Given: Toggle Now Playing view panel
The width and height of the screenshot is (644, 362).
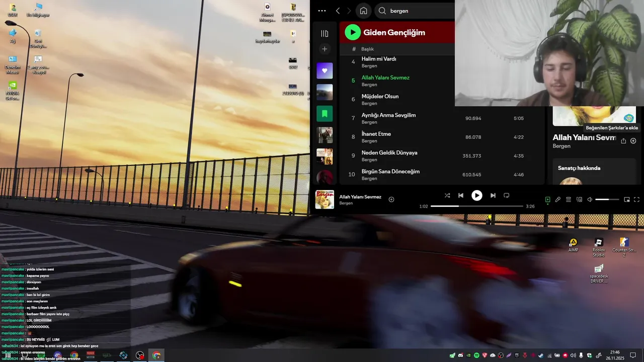Looking at the screenshot, I should tap(547, 200).
